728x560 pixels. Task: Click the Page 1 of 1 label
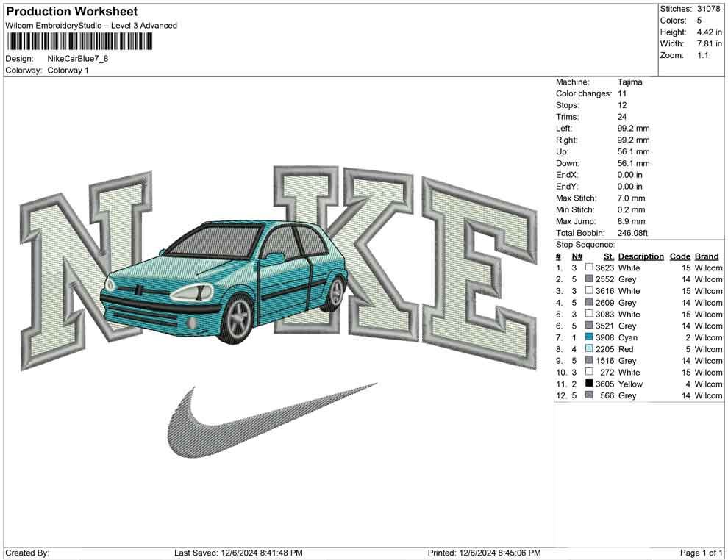coord(699,552)
